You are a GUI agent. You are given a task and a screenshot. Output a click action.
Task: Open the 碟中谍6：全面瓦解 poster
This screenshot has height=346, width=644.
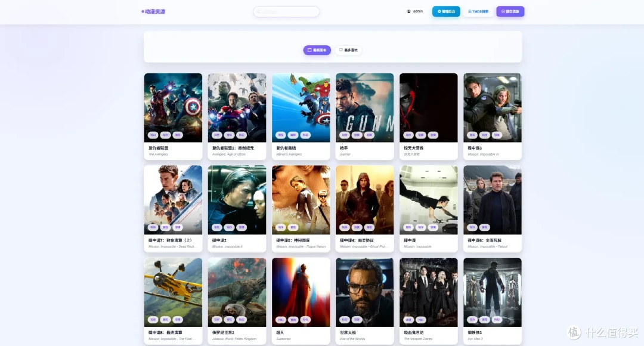[493, 200]
